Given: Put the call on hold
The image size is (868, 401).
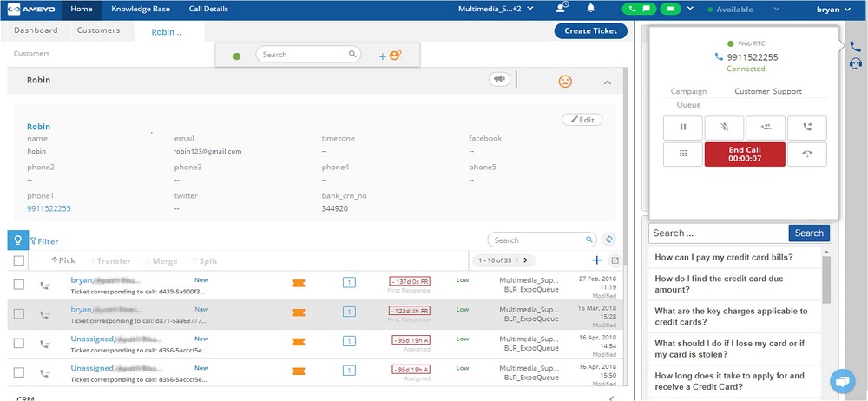Looking at the screenshot, I should pos(682,128).
